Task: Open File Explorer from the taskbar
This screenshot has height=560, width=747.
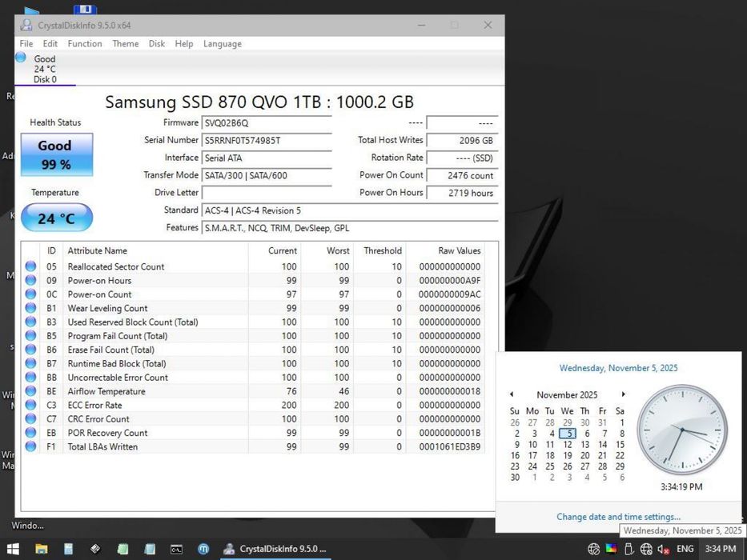Action: click(x=42, y=549)
